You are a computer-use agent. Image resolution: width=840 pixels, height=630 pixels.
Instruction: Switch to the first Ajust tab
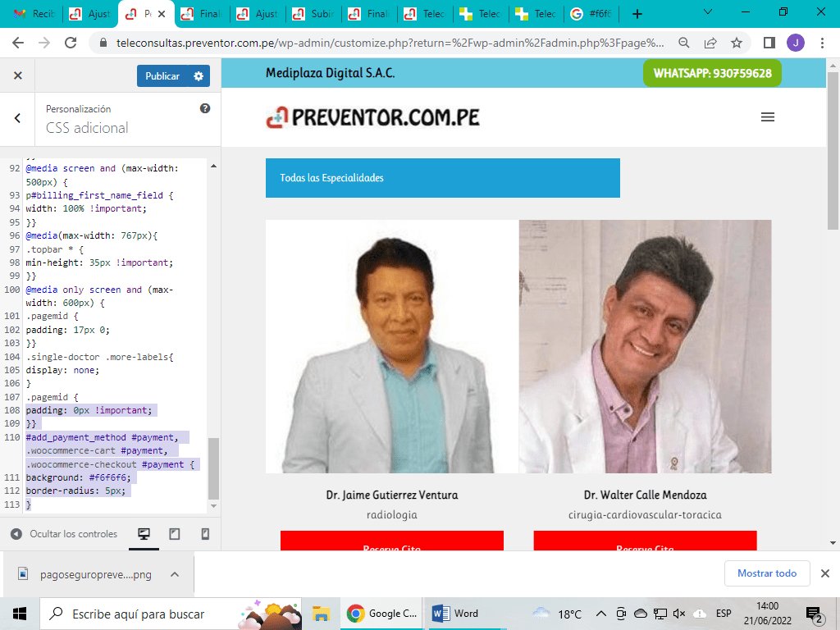point(90,14)
